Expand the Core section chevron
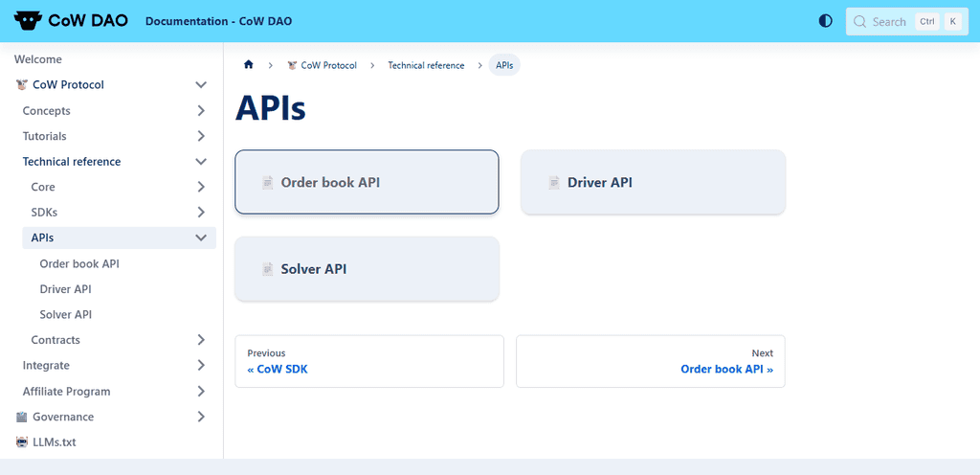This screenshot has height=475, width=980. tap(201, 187)
